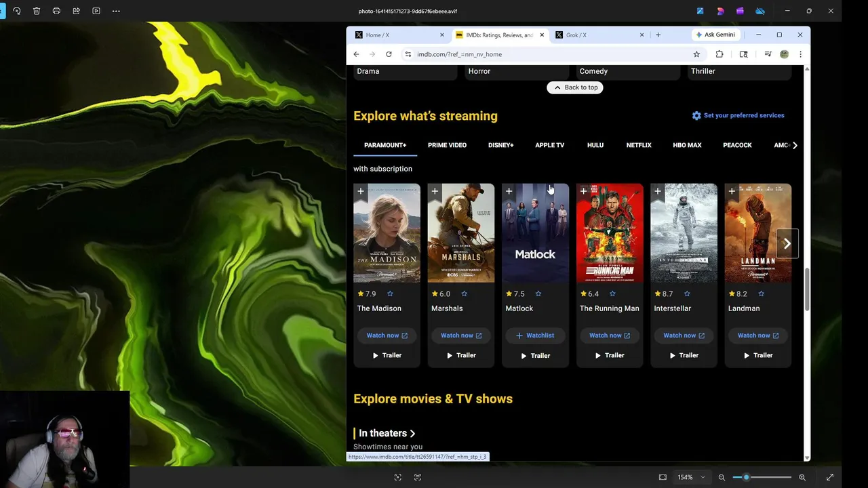Click the Interstellar poster thumbnail
Screen dimensions: 868x488
click(x=684, y=232)
